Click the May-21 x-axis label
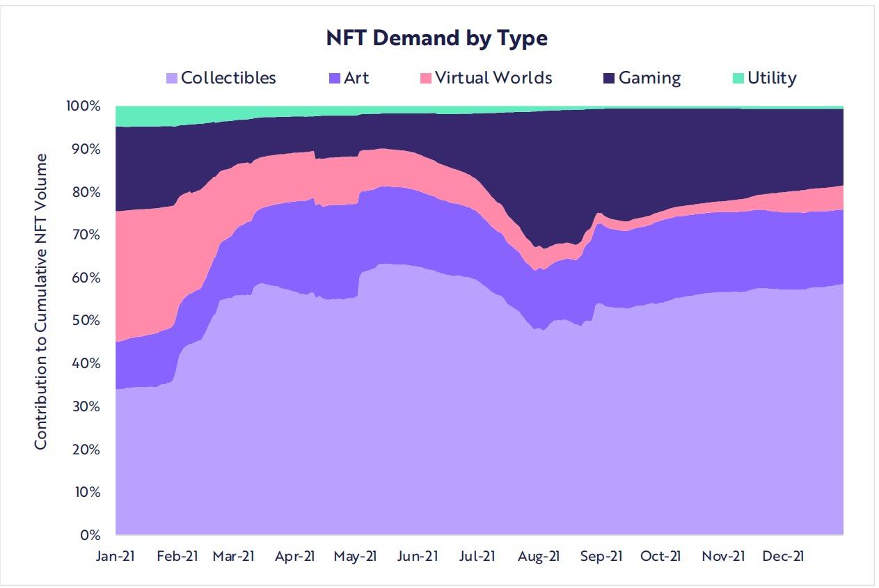Viewport: 879px width, 588px height. pyautogui.click(x=356, y=556)
